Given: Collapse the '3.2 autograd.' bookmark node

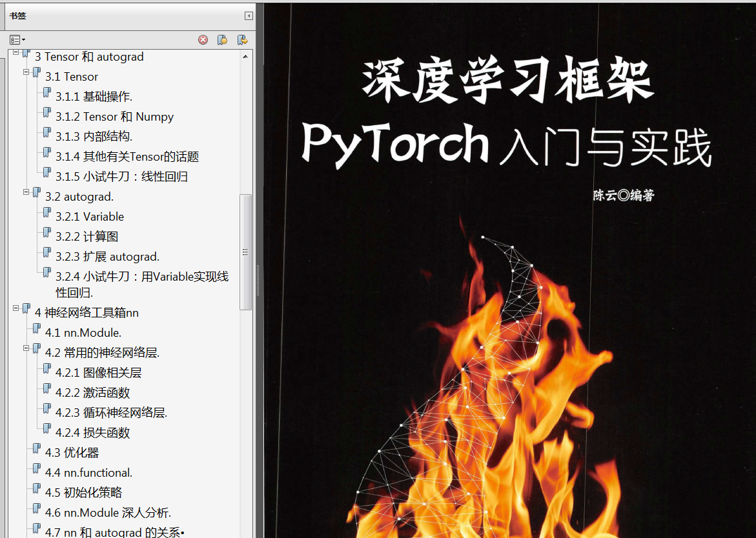Looking at the screenshot, I should point(26,192).
